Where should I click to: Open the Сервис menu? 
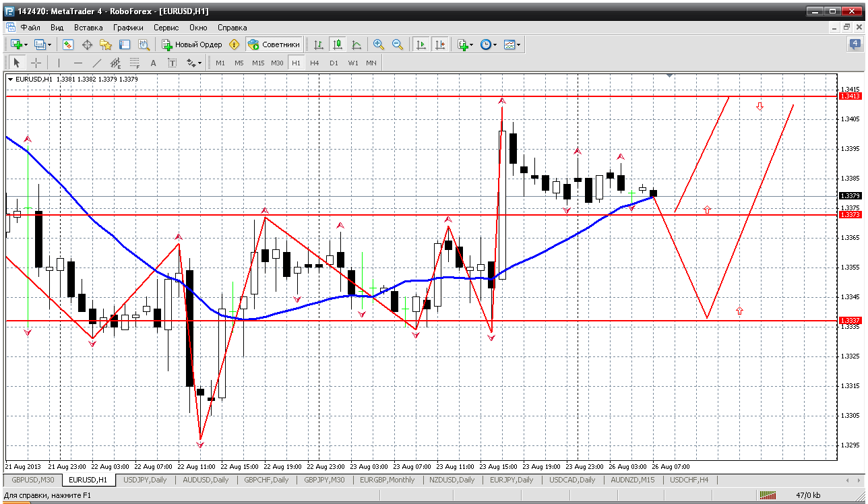pyautogui.click(x=166, y=28)
